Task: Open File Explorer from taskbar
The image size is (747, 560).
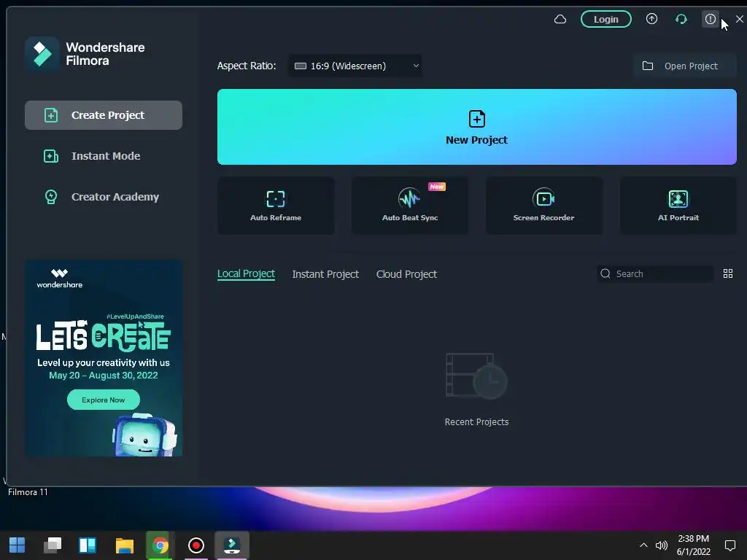Action: [x=124, y=545]
